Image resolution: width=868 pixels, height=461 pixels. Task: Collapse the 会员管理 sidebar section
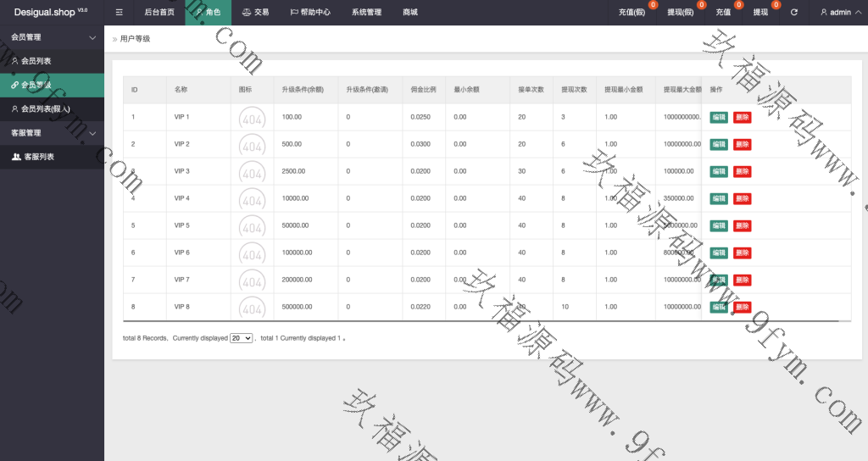point(92,37)
